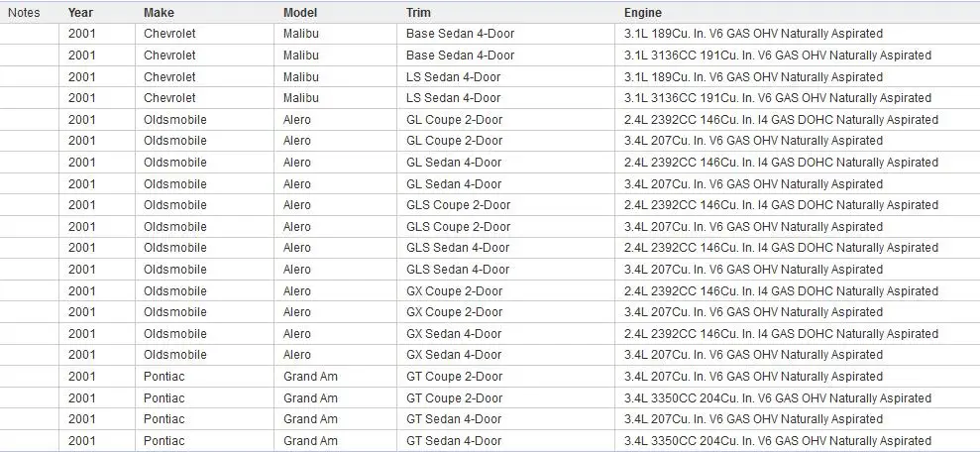Select 2.4L engine cell for GLS Coupe 2-Door
Viewport: 980px width, 452px height.
[x=781, y=205]
